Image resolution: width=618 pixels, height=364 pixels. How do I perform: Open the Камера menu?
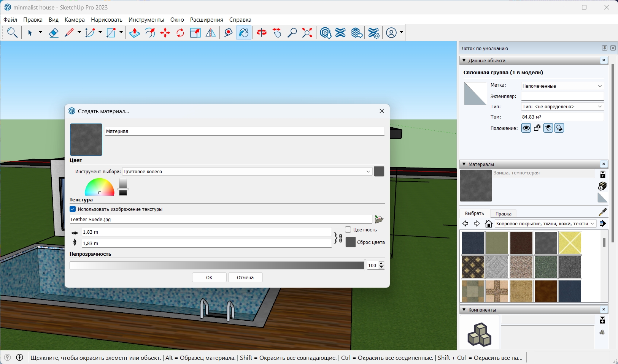tap(75, 19)
